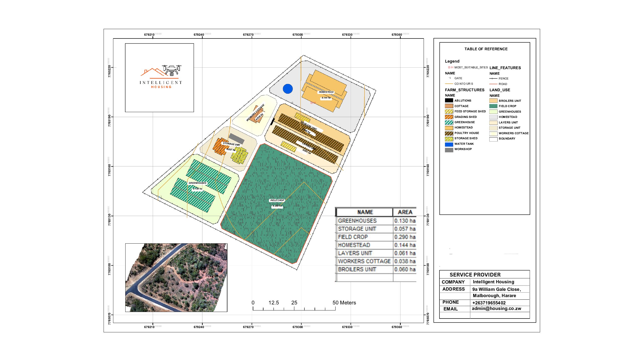Click the COTTAGE legend swatch
The width and height of the screenshot is (644, 362).
[449, 106]
